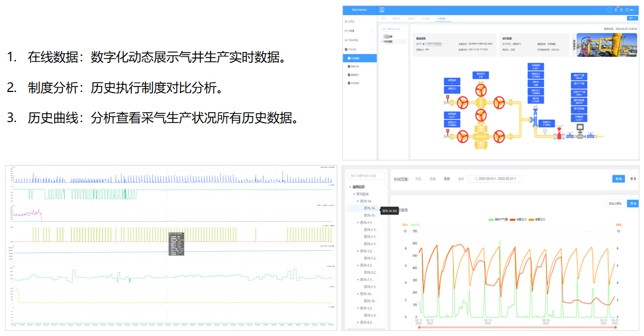The image size is (644, 336).
Task: Switch to the 历史曲线 tab
Action: (x=427, y=19)
